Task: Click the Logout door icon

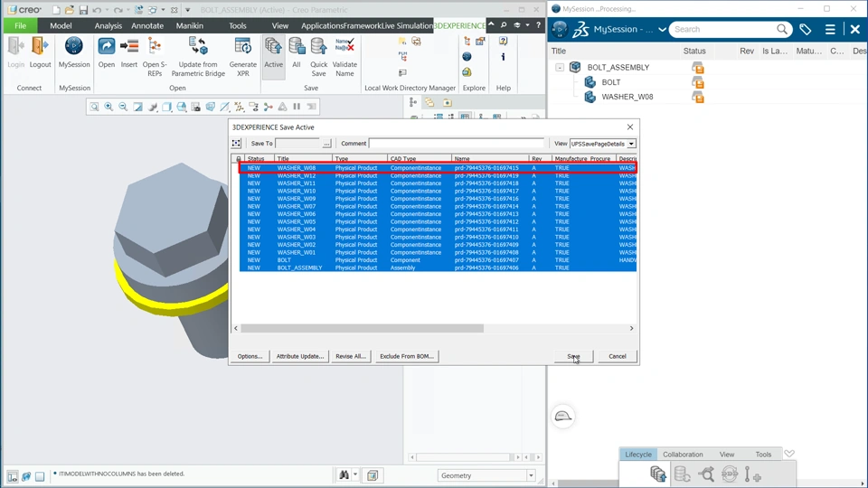Action: point(40,46)
